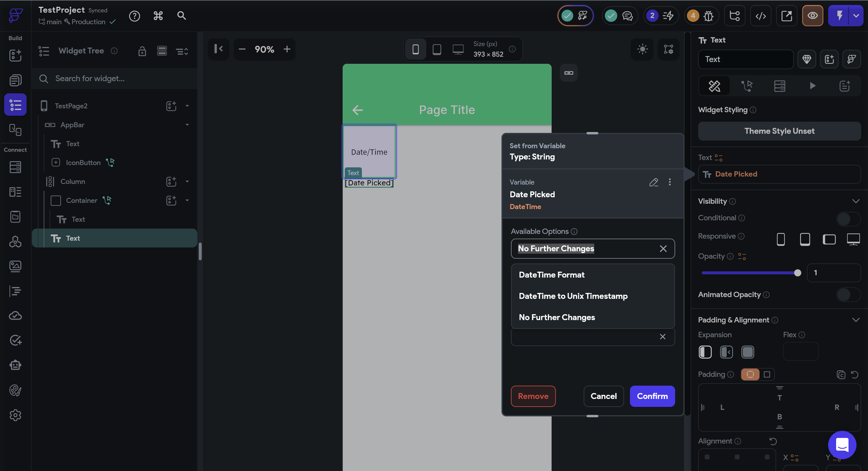
Task: Toggle phone responsive visibility
Action: pos(780,239)
